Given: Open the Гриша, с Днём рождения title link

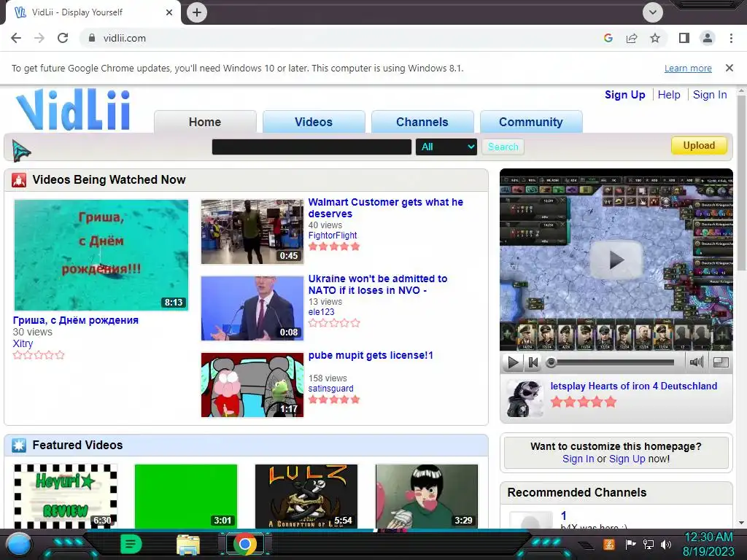Looking at the screenshot, I should [76, 320].
